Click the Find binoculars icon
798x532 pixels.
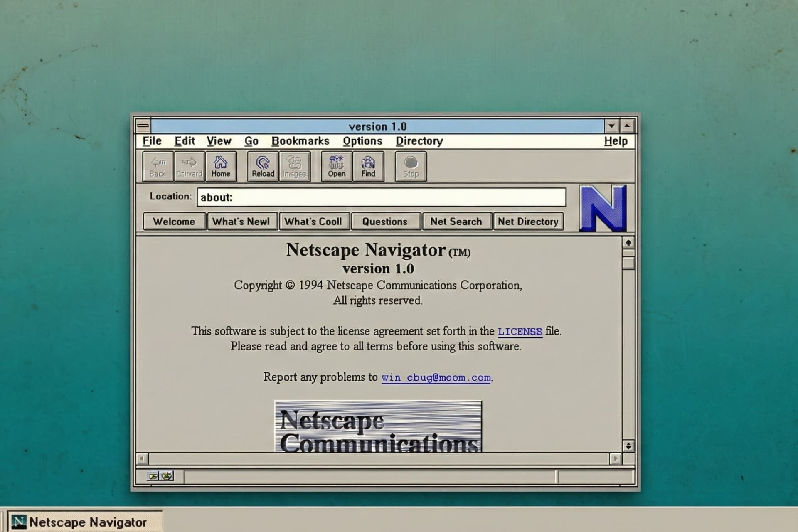[368, 167]
